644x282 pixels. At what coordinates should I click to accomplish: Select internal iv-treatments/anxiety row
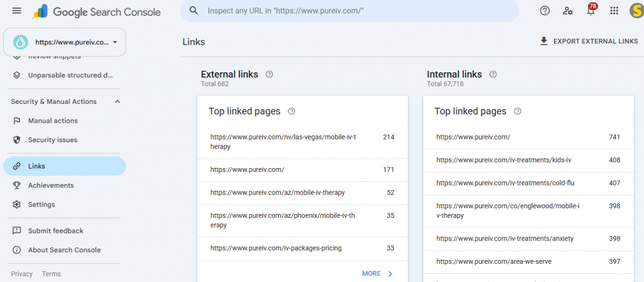click(x=528, y=239)
